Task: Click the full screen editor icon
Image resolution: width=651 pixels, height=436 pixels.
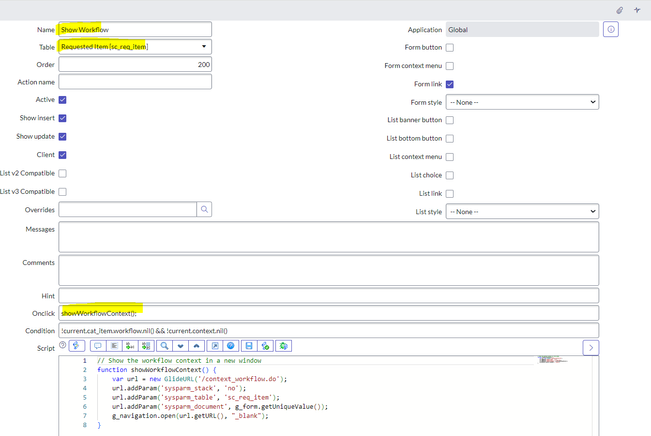Action: pyautogui.click(x=215, y=346)
